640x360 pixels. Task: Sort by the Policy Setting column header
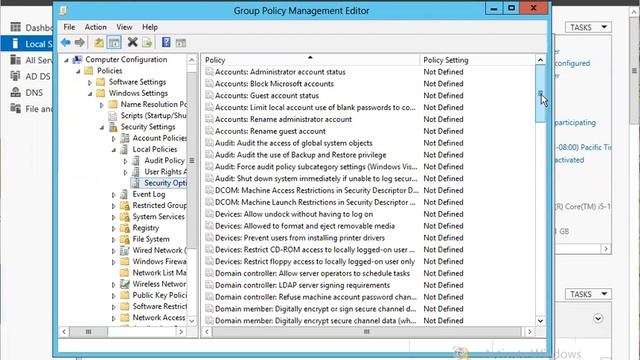coord(477,60)
